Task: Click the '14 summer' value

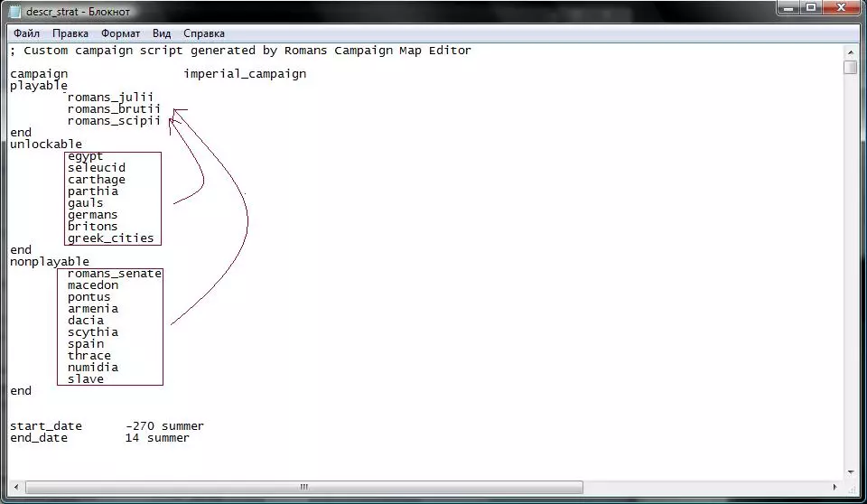Action: pos(157,437)
